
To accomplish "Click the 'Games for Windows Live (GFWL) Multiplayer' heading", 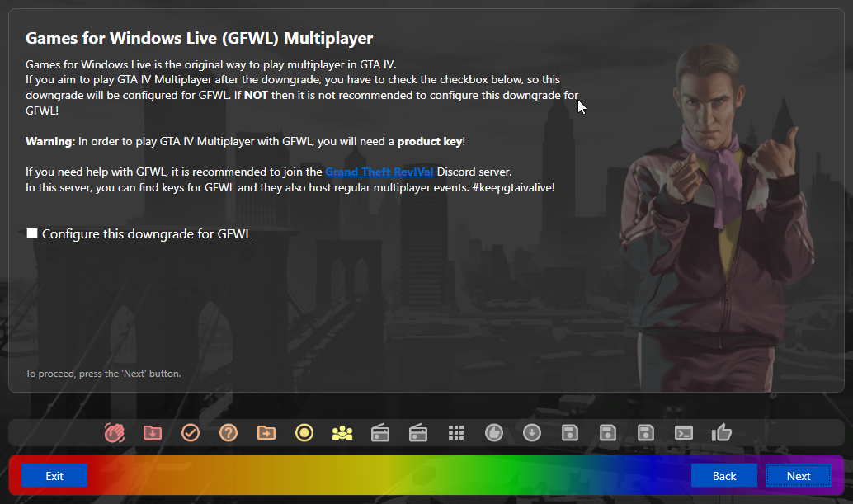I will (199, 38).
